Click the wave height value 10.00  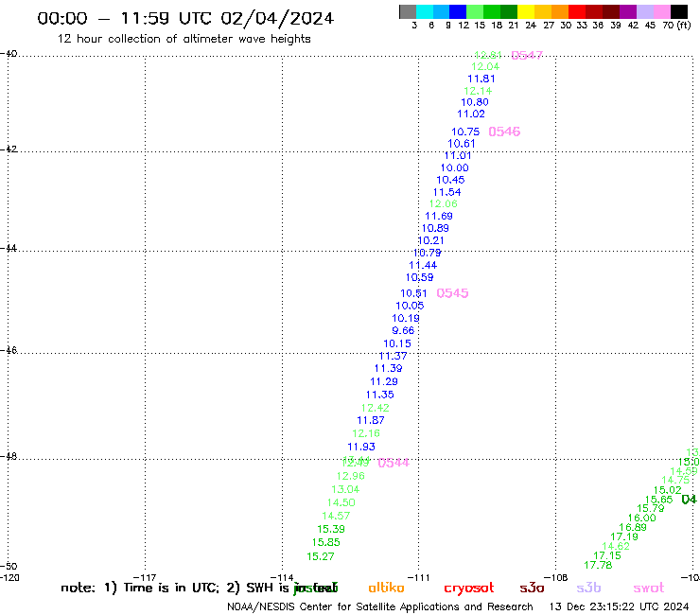[x=454, y=167]
